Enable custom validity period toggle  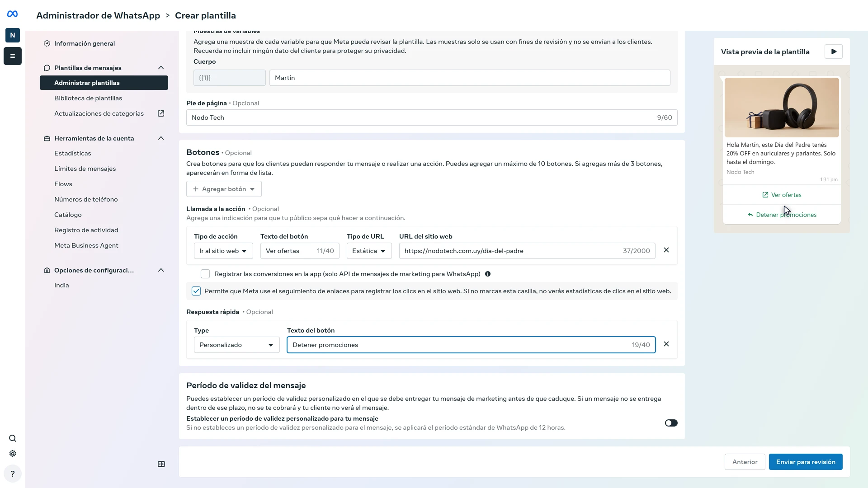coord(671,423)
